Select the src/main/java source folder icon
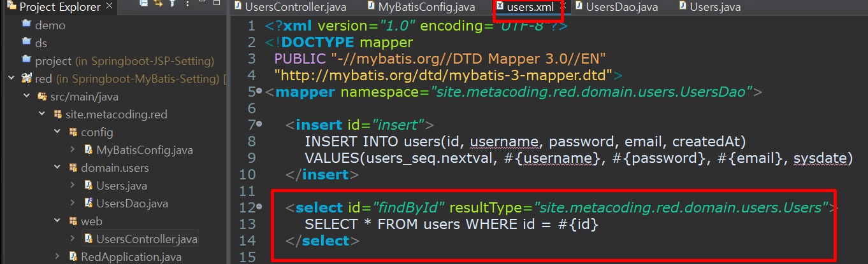The height and width of the screenshot is (264, 868). (x=42, y=97)
